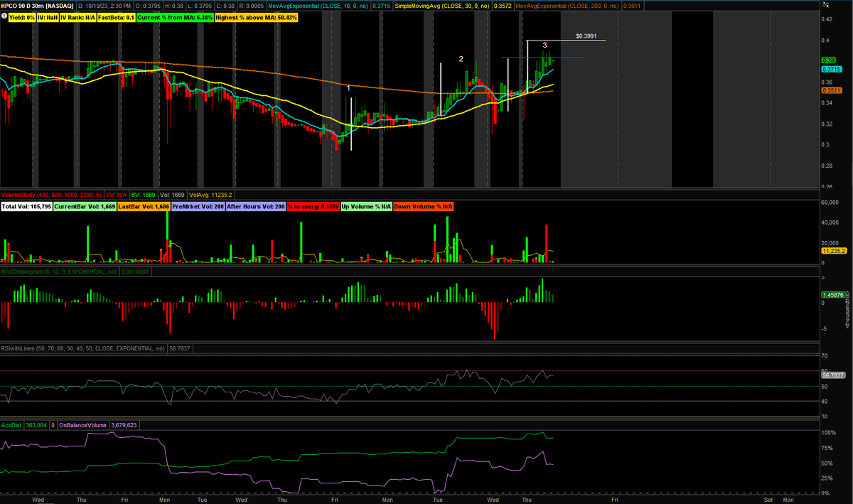Click the Up Volume % N/A label
853x504 pixels.
click(366, 206)
